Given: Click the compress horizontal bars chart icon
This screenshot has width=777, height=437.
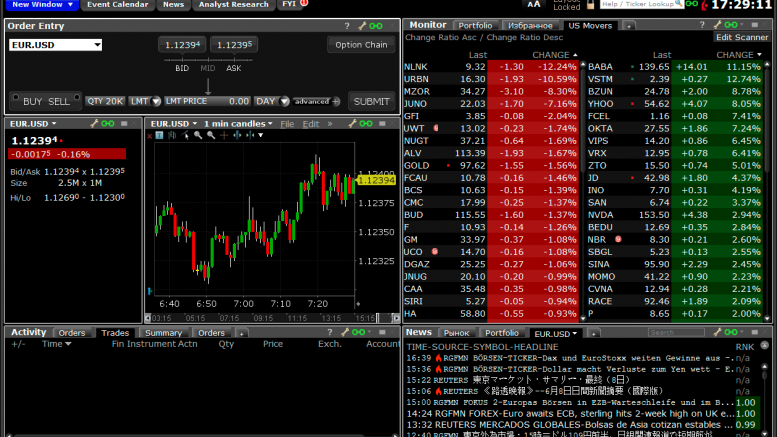Looking at the screenshot, I should (250, 135).
